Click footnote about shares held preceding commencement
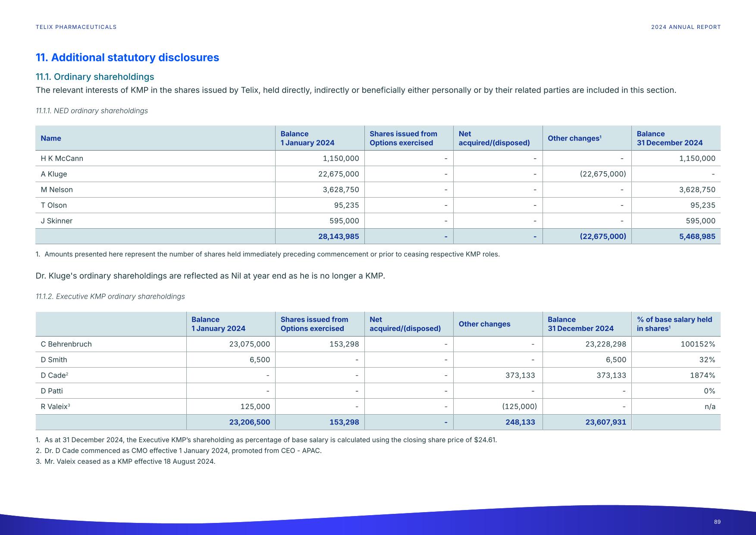Image resolution: width=756 pixels, height=535 pixels. pyautogui.click(x=267, y=254)
